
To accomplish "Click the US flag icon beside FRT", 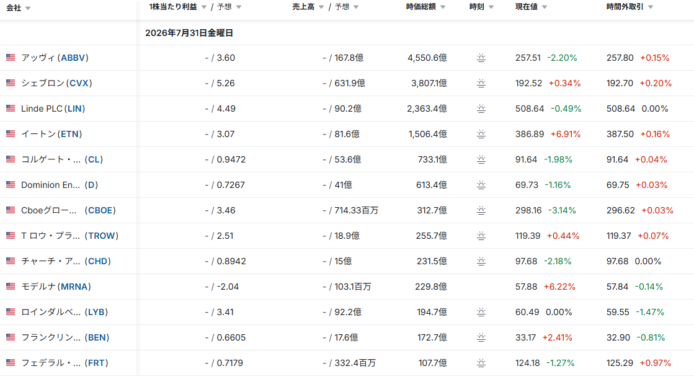I will pos(11,363).
